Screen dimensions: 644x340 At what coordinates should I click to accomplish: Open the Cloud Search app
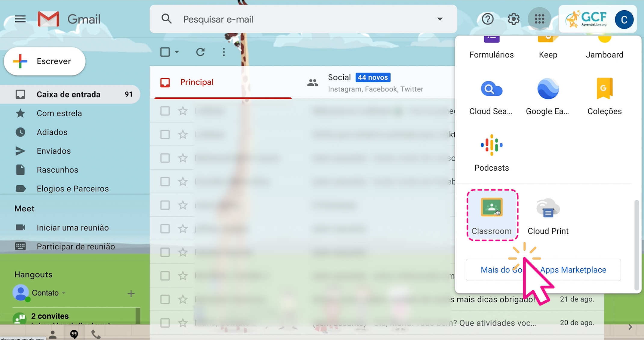(491, 97)
